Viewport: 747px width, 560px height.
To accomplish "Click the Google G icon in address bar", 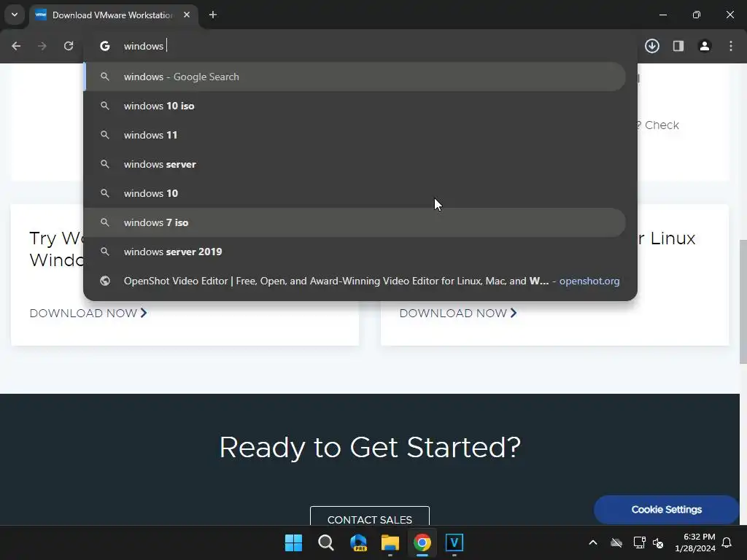I will pyautogui.click(x=105, y=46).
